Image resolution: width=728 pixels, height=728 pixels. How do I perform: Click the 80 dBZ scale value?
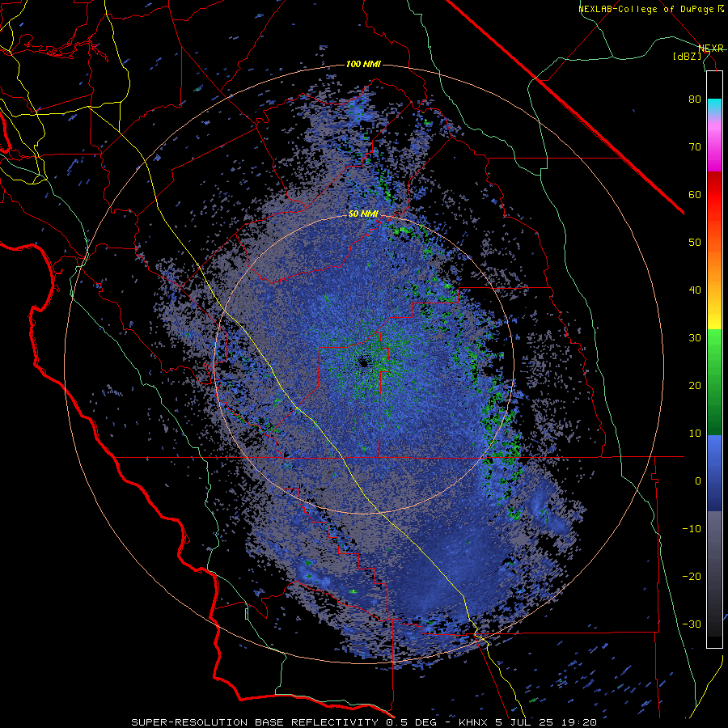[x=695, y=99]
